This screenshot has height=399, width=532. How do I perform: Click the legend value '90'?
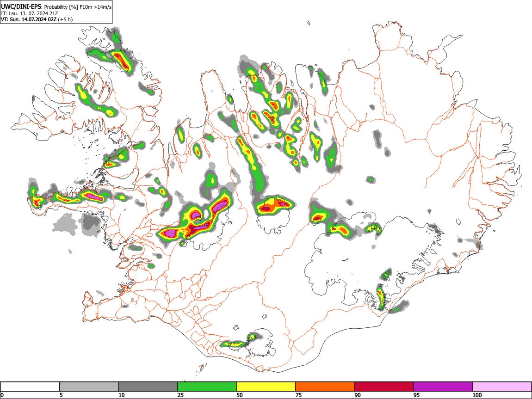tap(358, 395)
